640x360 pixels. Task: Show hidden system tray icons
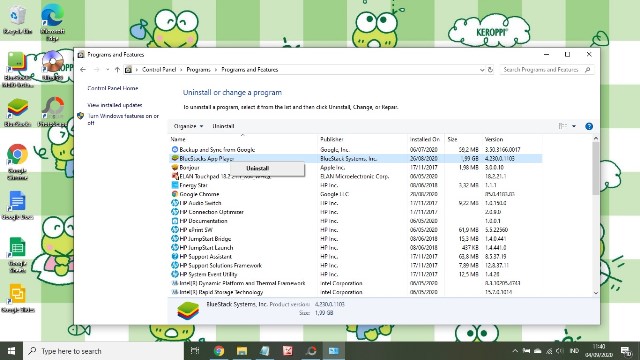coord(515,351)
